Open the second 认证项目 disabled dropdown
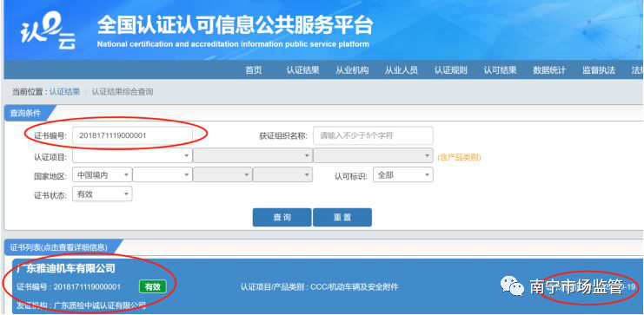The height and width of the screenshot is (315, 644). (253, 156)
